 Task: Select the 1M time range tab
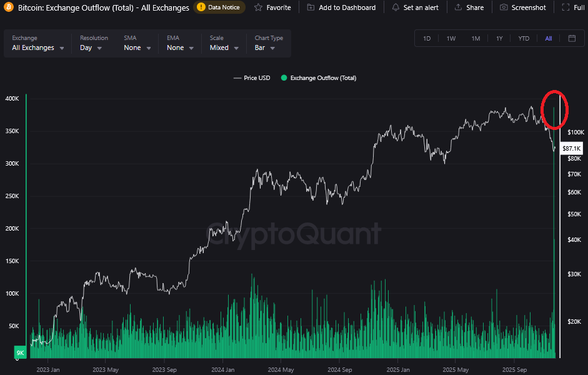[x=476, y=39]
